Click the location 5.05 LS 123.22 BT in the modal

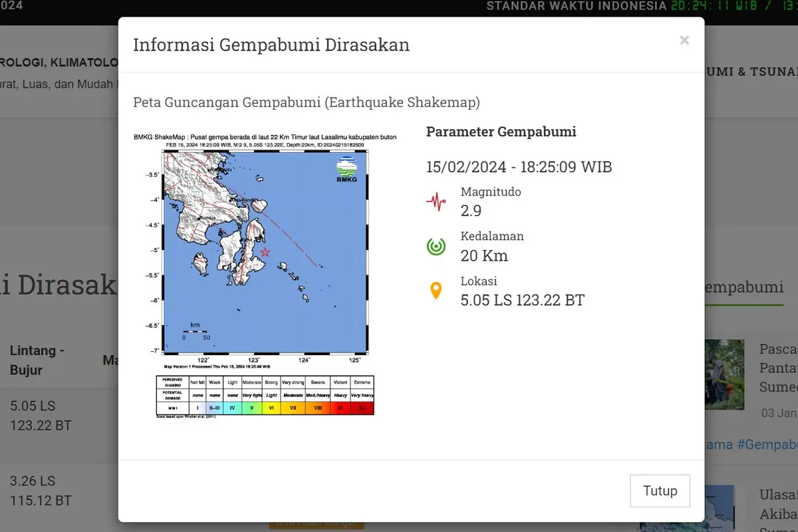(x=523, y=301)
